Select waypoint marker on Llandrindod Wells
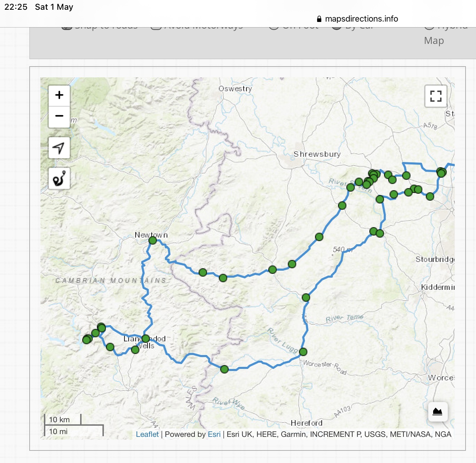The height and width of the screenshot is (463, 476). coord(146,338)
